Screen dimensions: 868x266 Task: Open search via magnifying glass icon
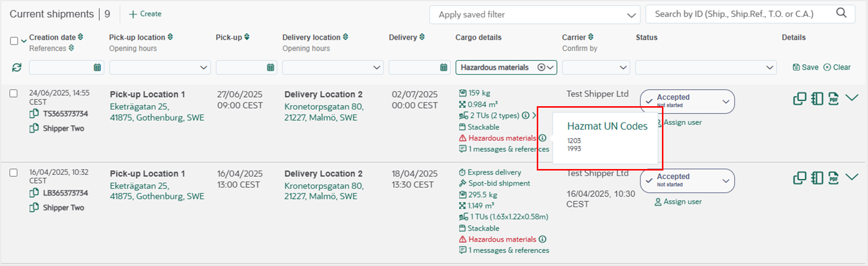841,13
